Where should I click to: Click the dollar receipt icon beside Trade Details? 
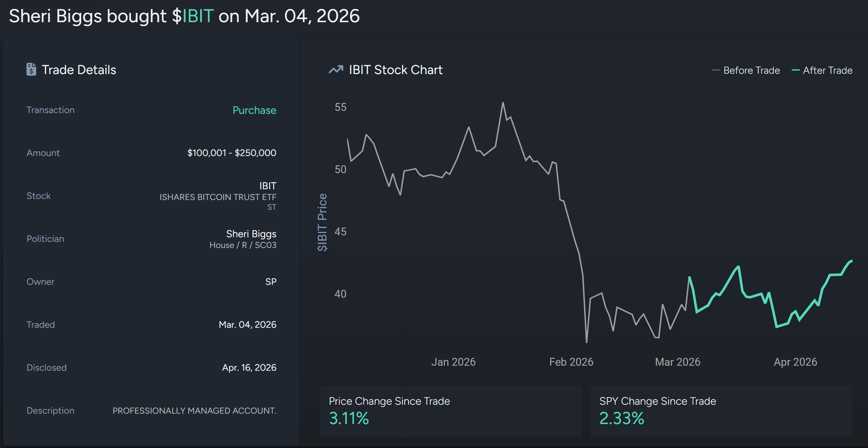31,69
